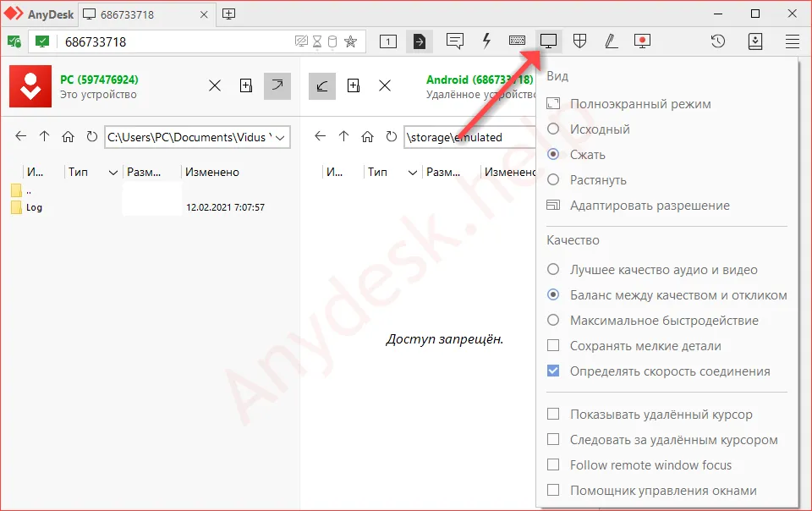Click the sort chevron after Тип in the Android panel
This screenshot has width=812, height=511.
pos(412,173)
